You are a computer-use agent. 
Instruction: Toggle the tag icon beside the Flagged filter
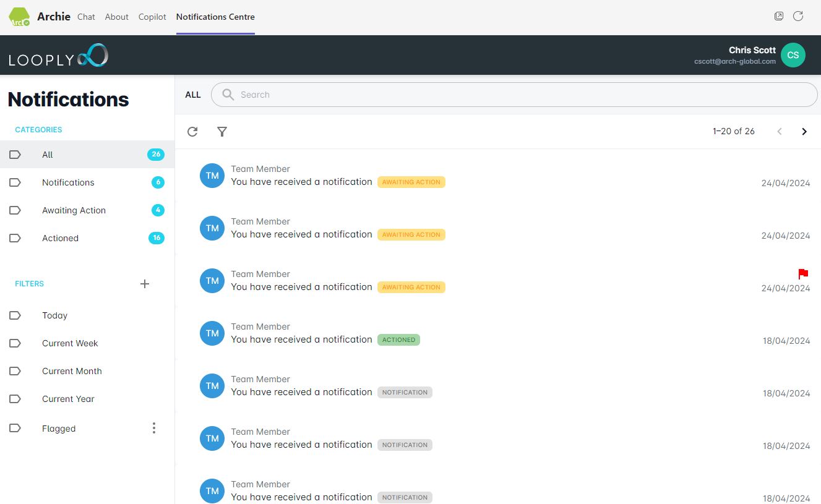pos(15,428)
